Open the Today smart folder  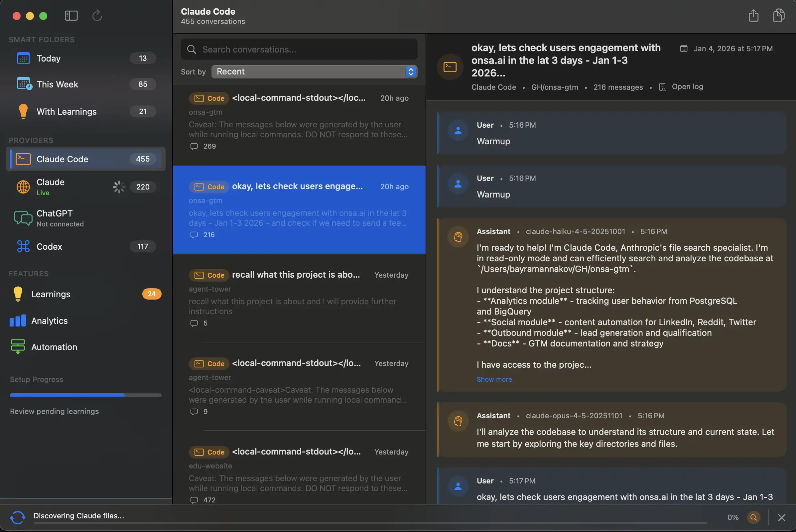[49, 59]
